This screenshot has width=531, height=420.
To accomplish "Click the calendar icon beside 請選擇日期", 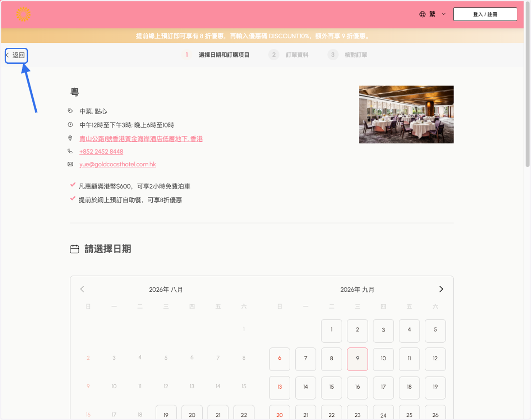I will pyautogui.click(x=75, y=249).
